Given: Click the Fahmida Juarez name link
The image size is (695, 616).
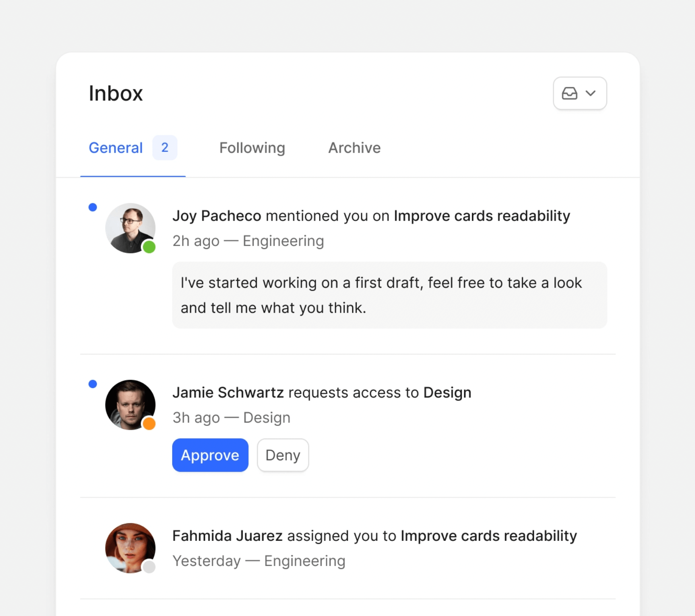Looking at the screenshot, I should coord(227,536).
